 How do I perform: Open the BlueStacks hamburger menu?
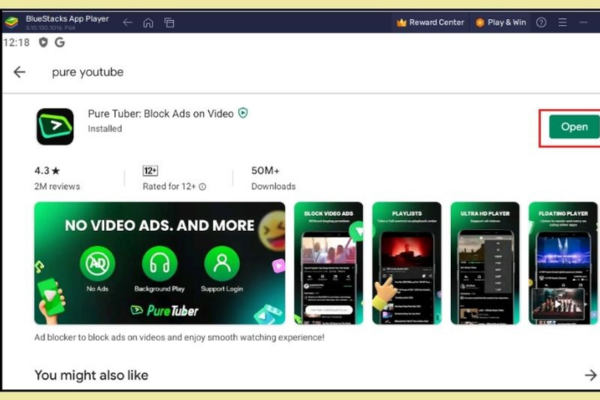tap(562, 23)
